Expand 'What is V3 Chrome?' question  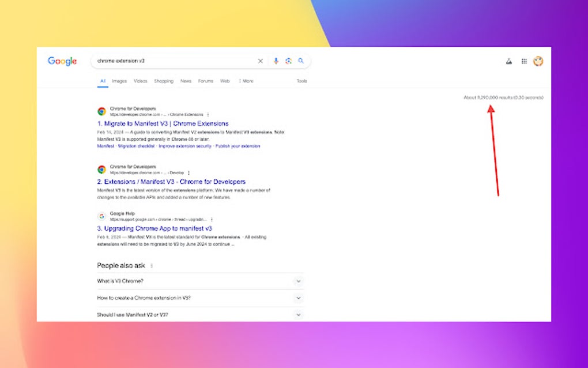click(299, 281)
